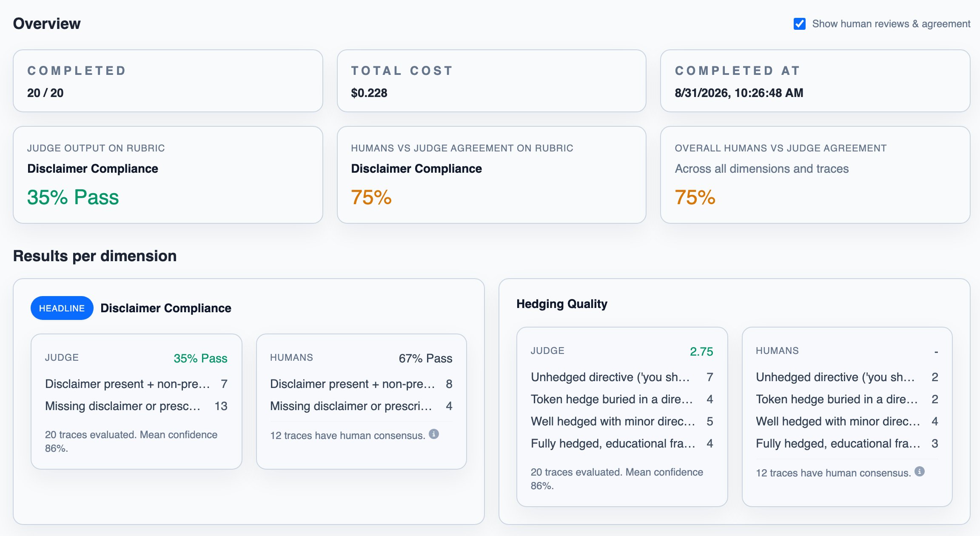Select the Completed 20 / 20 card
Image resolution: width=980 pixels, height=536 pixels.
point(168,81)
